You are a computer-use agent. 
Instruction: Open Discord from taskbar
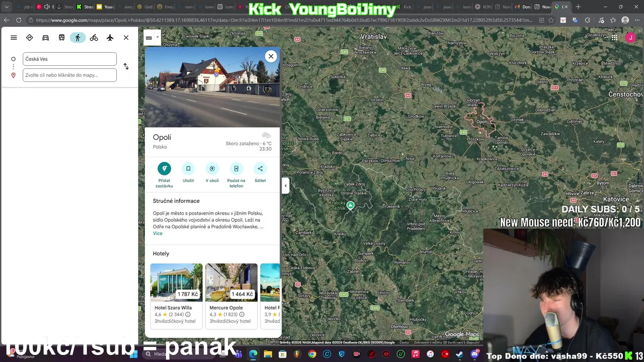click(x=474, y=354)
